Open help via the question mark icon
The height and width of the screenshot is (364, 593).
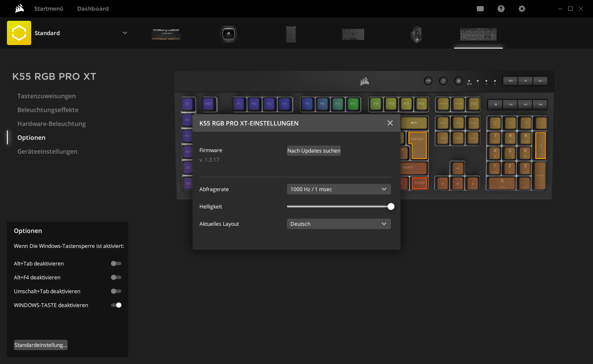[501, 9]
